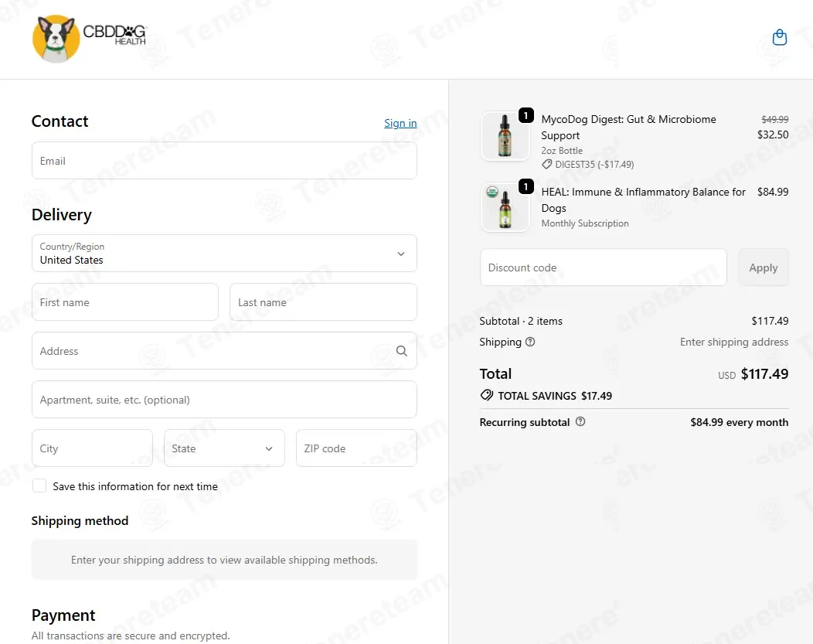Focus the Apartment, suite field
813x644 pixels.
[224, 400]
